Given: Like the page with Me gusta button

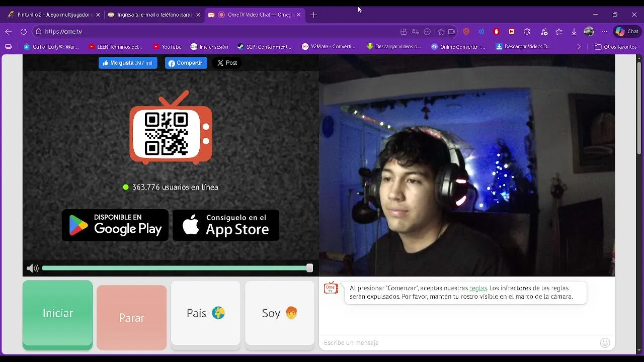Looking at the screenshot, I should (x=128, y=63).
